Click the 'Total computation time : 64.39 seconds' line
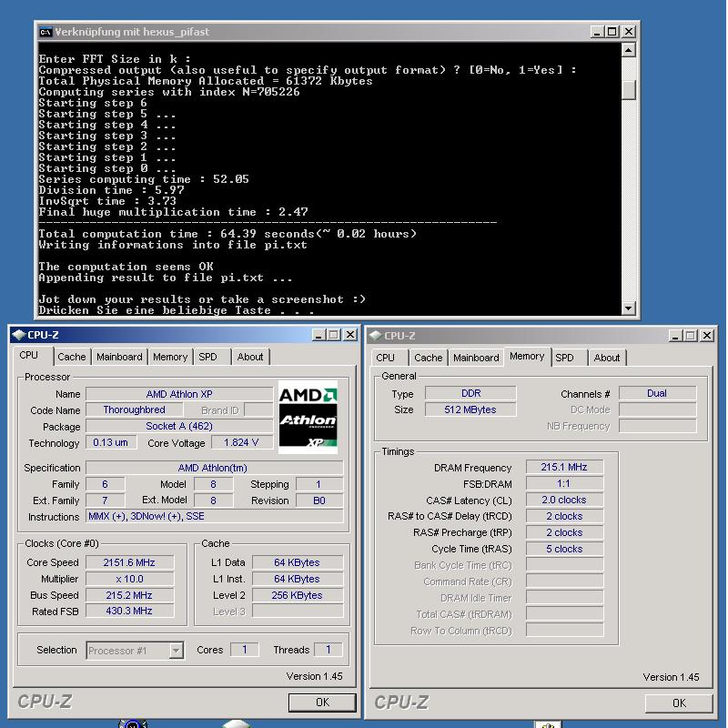Screen dimensions: 728x728 click(x=227, y=234)
